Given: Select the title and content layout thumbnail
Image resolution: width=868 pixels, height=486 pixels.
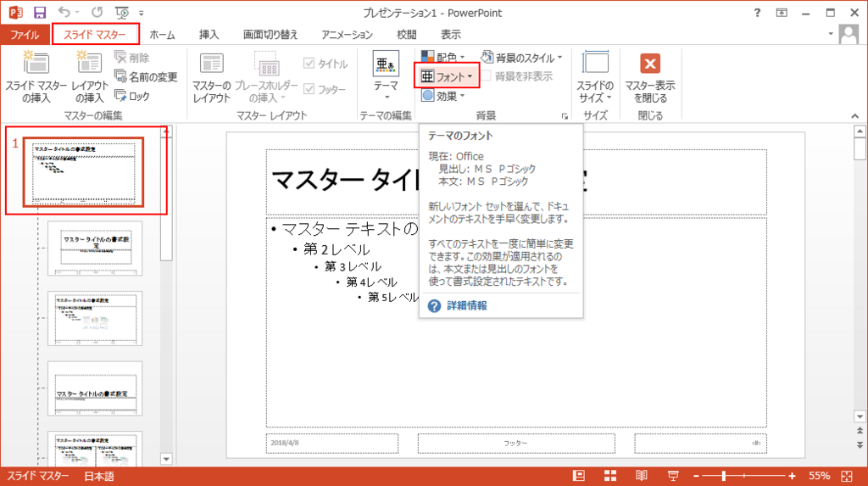Looking at the screenshot, I should pyautogui.click(x=95, y=319).
